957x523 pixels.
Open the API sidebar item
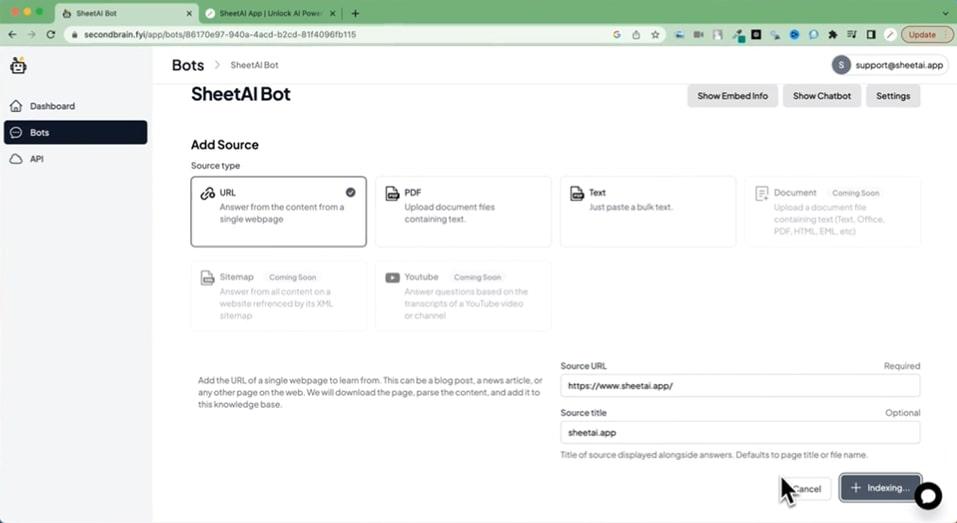pyautogui.click(x=75, y=159)
